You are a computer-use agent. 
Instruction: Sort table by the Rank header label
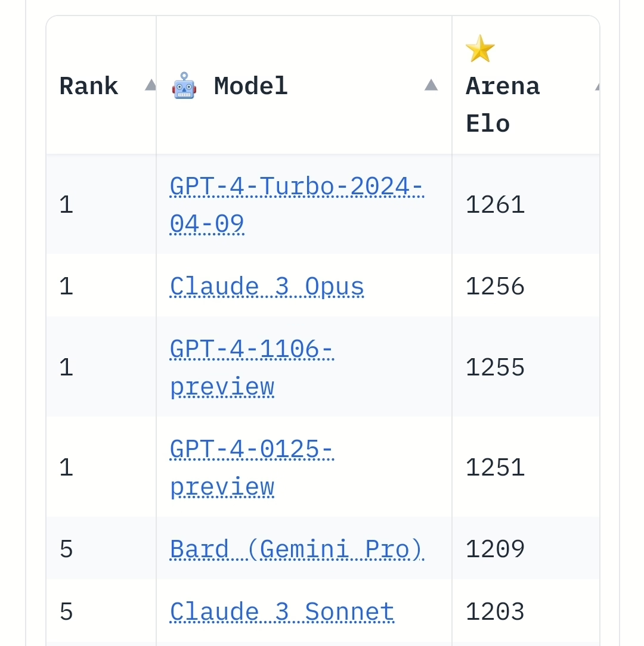click(x=89, y=86)
